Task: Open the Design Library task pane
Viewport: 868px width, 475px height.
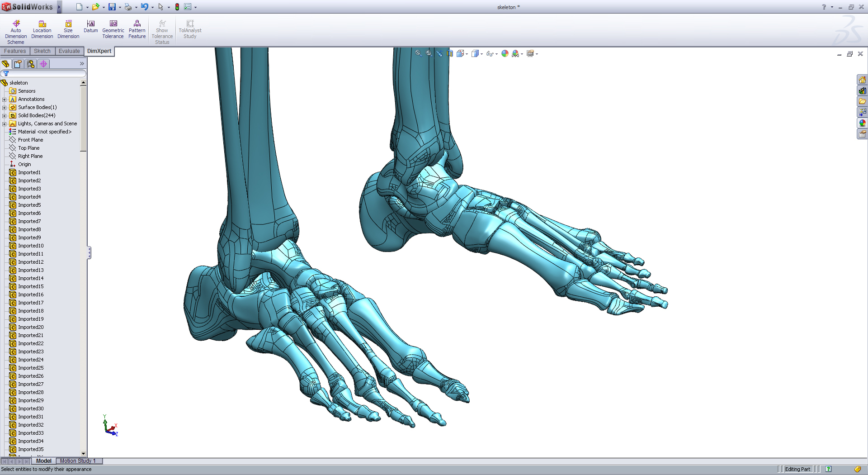Action: [x=863, y=90]
